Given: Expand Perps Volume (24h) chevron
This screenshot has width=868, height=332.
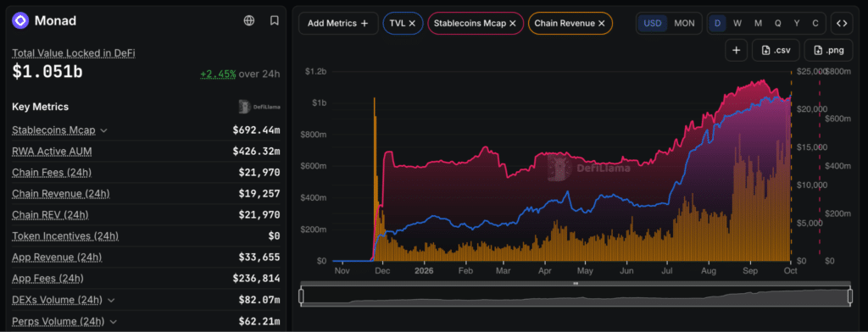Looking at the screenshot, I should (x=113, y=321).
